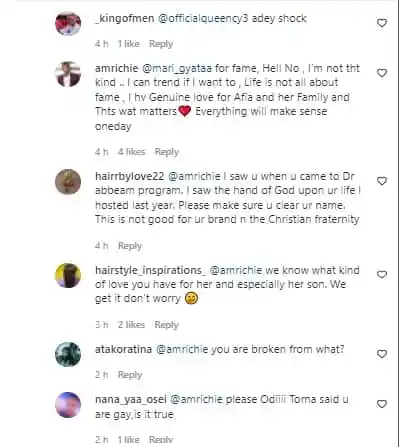The width and height of the screenshot is (399, 447).
Task: Like nana_yaa_osei's comment
Action: pyautogui.click(x=382, y=404)
